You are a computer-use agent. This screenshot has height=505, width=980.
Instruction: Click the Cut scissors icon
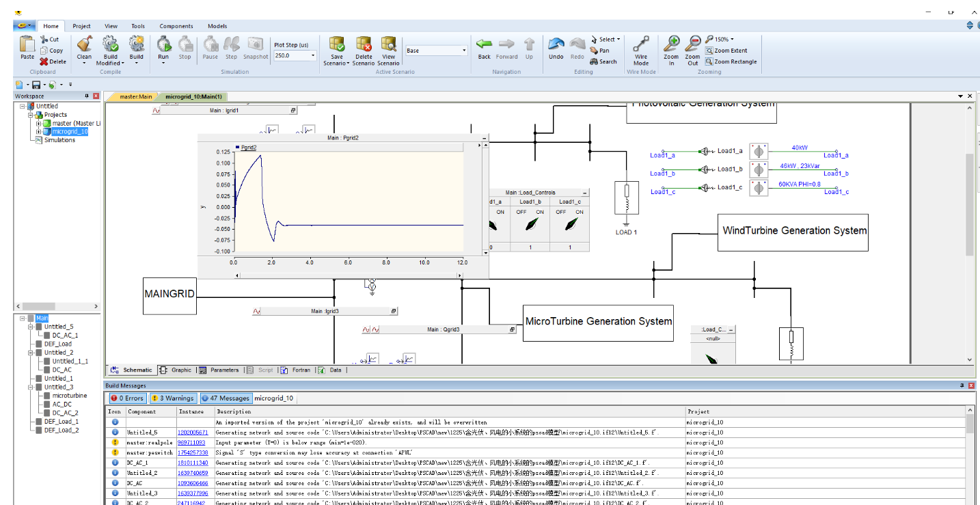[x=44, y=40]
